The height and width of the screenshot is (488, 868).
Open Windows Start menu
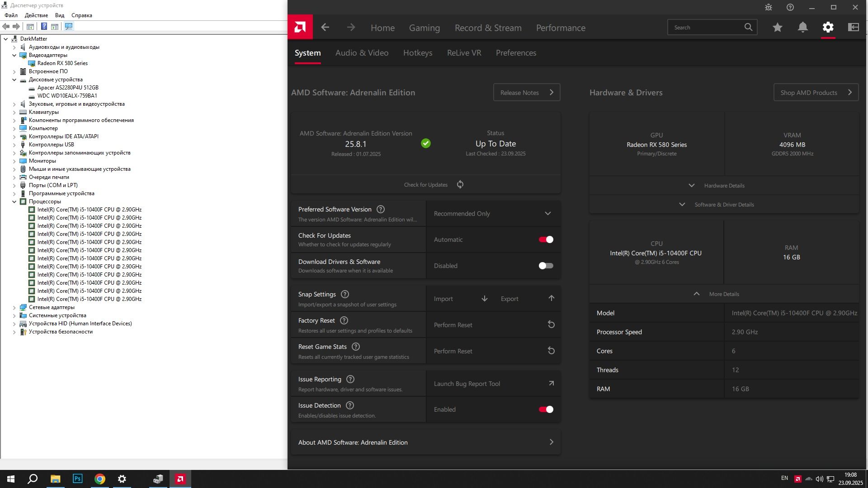tap(11, 479)
